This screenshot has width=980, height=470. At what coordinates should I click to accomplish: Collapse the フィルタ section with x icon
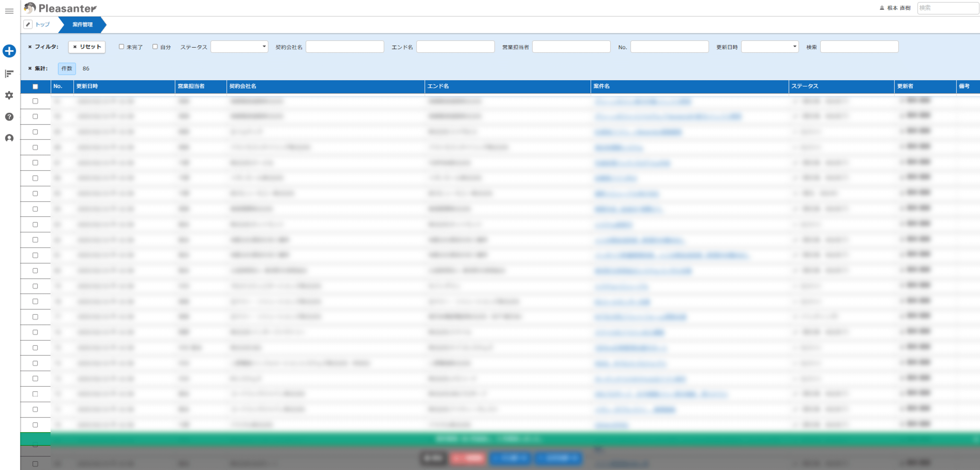point(30,47)
